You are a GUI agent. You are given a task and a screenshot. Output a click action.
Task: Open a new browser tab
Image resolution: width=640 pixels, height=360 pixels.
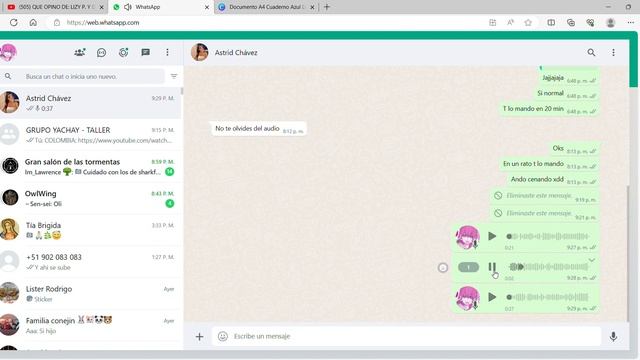pos(327,7)
